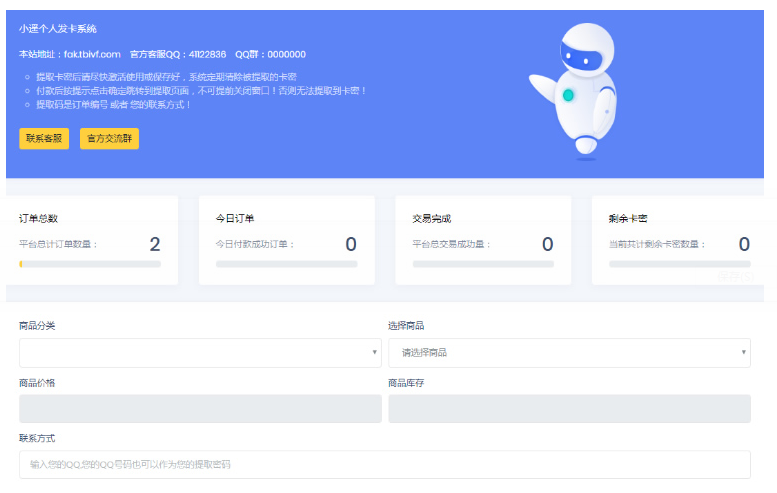The height and width of the screenshot is (493, 777).
Task: Click the 联系客服 button
Action: tap(44, 138)
